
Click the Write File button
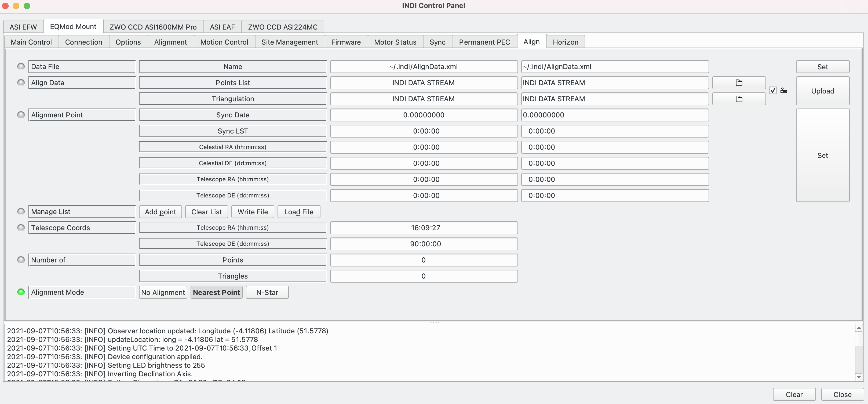[253, 212]
